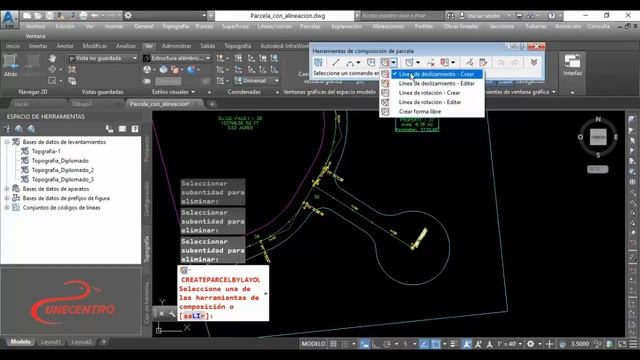Click the sub-entity editor pick icon
This screenshot has height=360, width=640.
tap(469, 62)
